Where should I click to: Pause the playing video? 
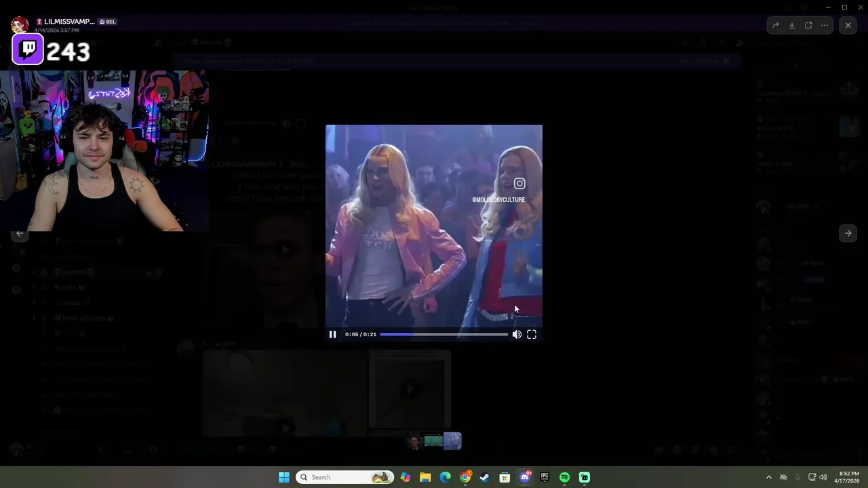coord(332,334)
